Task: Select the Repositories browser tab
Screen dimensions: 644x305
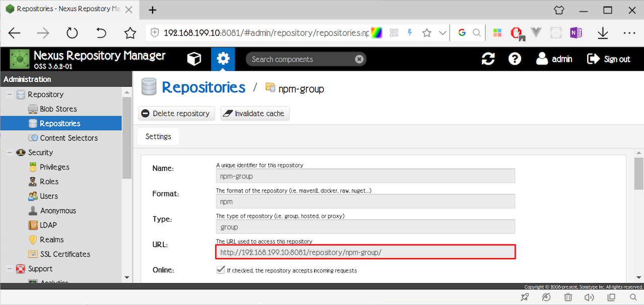Action: pyautogui.click(x=69, y=9)
